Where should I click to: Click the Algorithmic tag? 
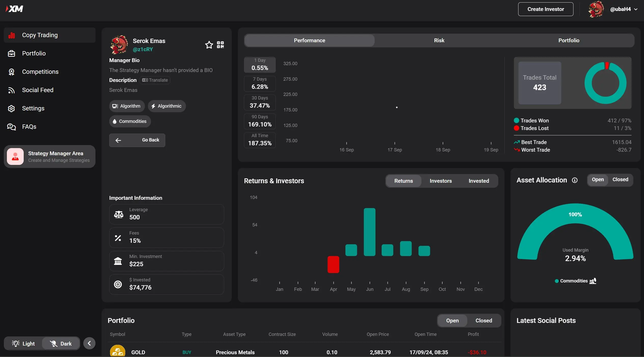[x=167, y=106]
